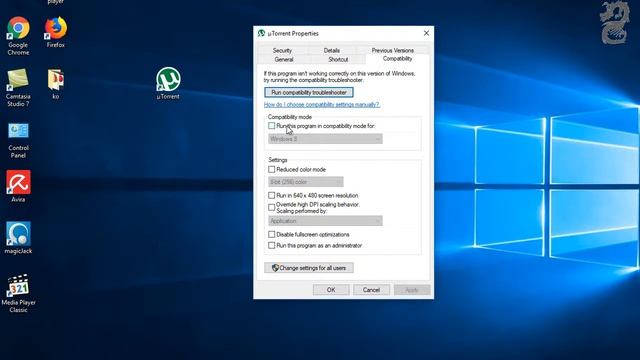Switch to the Security tab
The width and height of the screenshot is (640, 360).
[x=282, y=50]
